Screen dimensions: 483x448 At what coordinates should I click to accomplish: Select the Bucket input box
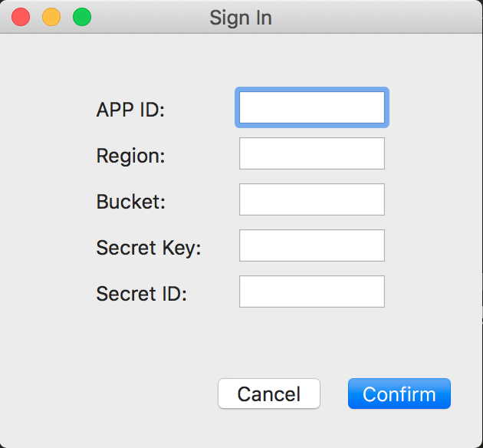click(x=311, y=199)
